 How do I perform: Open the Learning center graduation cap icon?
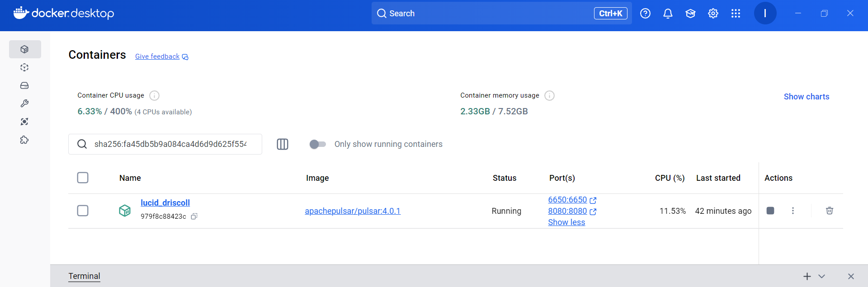(690, 14)
